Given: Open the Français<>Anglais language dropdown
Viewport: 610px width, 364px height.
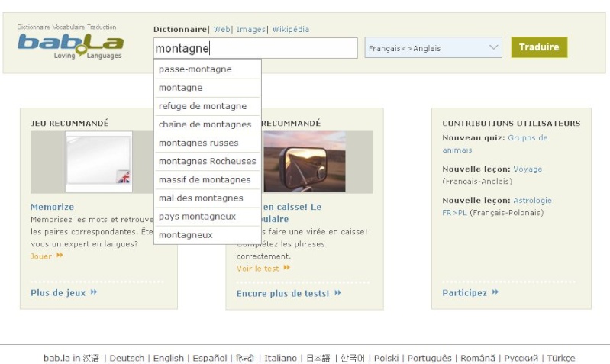Looking at the screenshot, I should [x=433, y=48].
